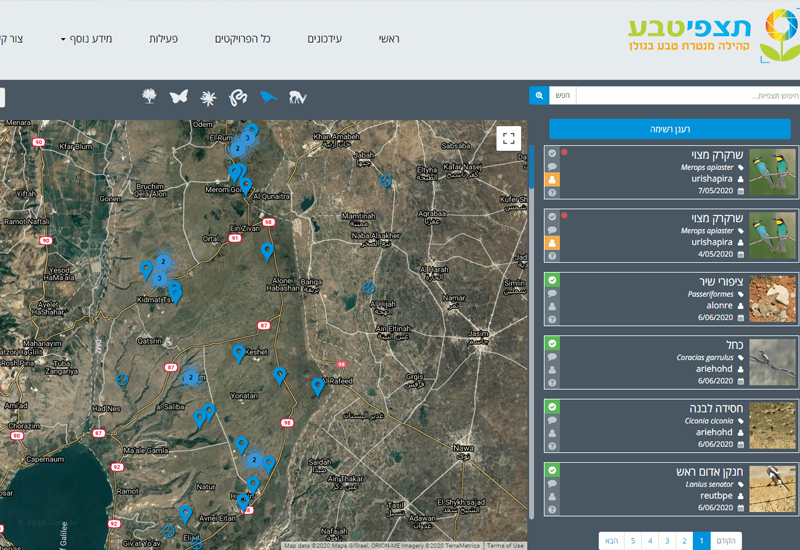
Task: Click the blue search magnifier button
Action: click(539, 96)
